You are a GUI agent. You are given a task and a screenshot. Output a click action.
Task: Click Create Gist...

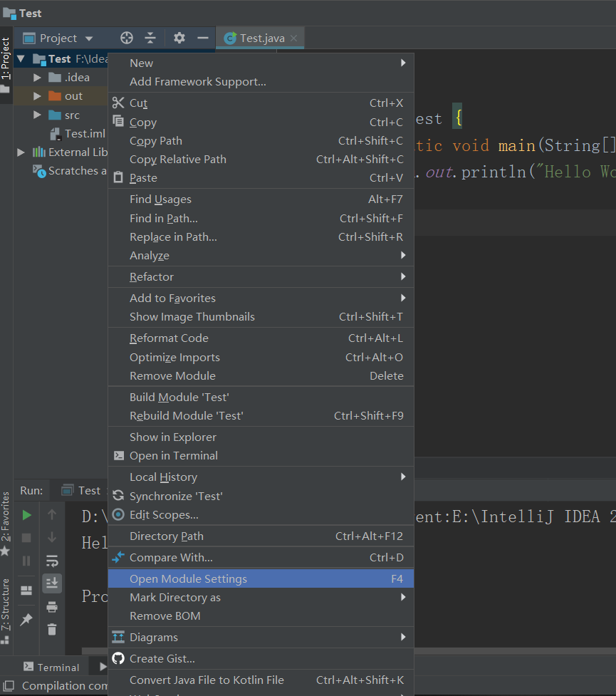pyautogui.click(x=261, y=659)
